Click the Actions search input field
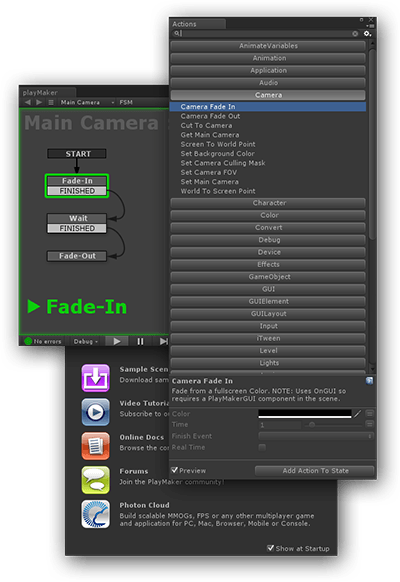 click(x=266, y=34)
